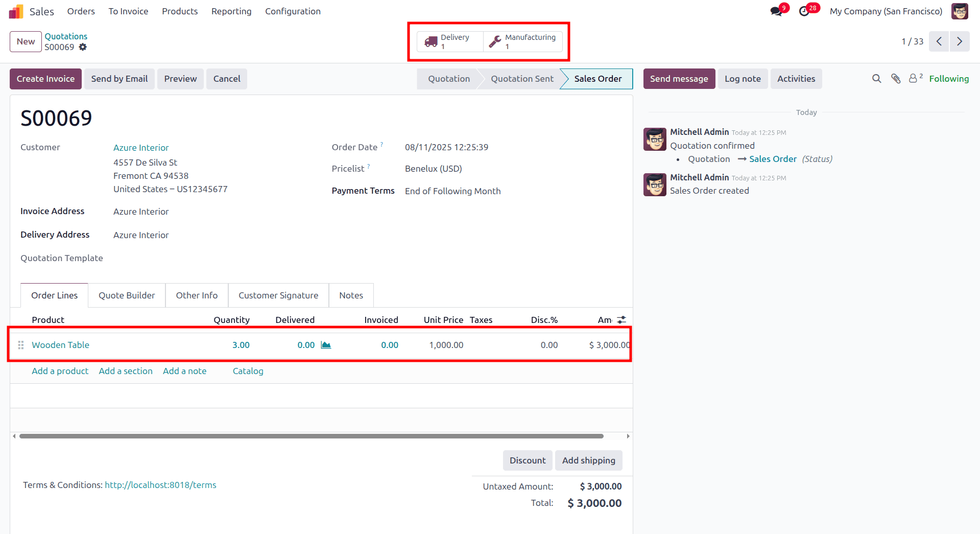
Task: Click the Add a note link
Action: tap(184, 371)
